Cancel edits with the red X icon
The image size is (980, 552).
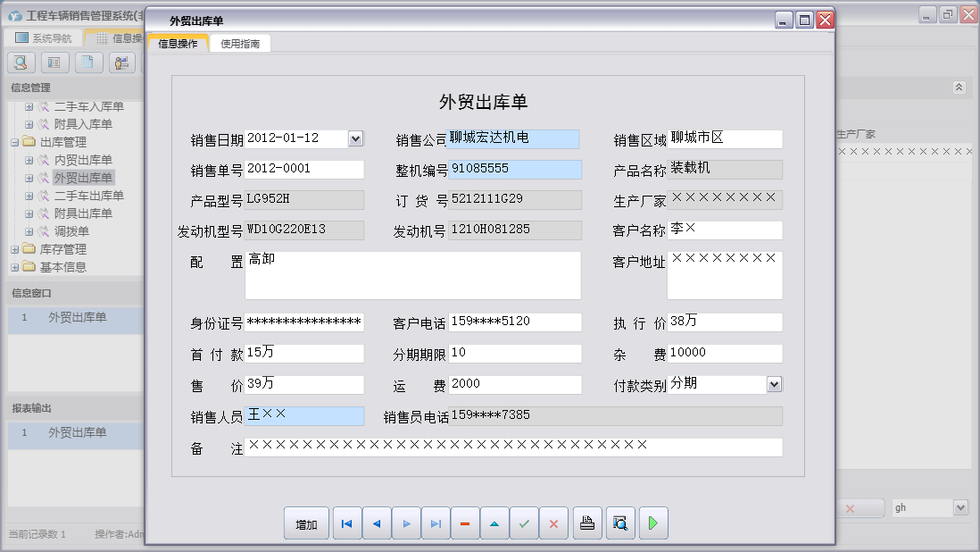coord(553,524)
